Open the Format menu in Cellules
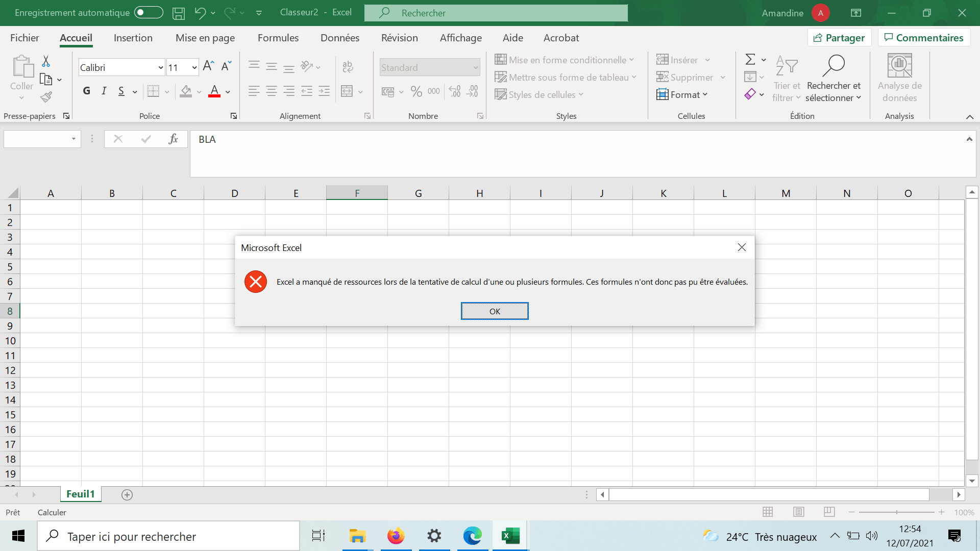Image resolution: width=980 pixels, height=551 pixels. coord(682,94)
